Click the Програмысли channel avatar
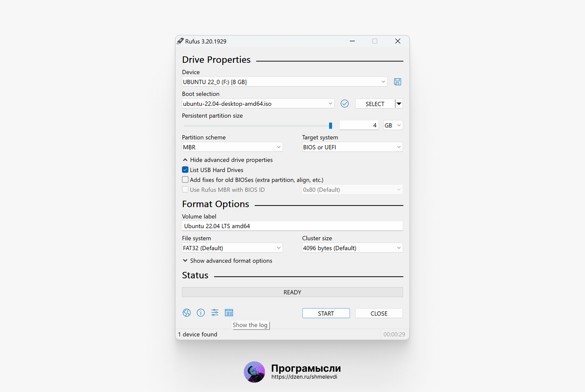This screenshot has width=585, height=392. click(254, 372)
